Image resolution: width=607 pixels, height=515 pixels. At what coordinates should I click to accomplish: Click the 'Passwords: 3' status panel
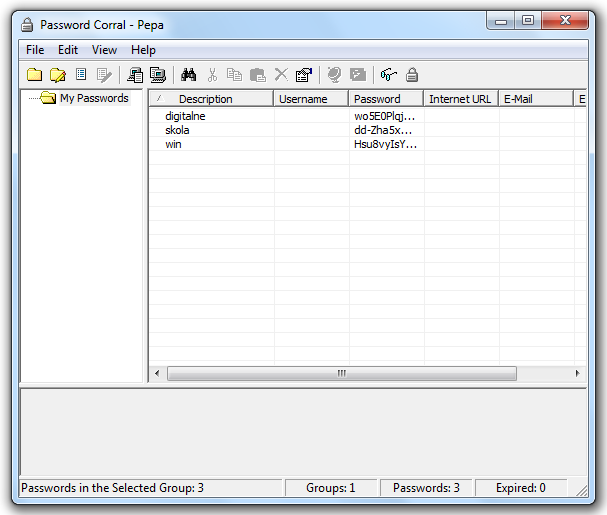click(426, 488)
